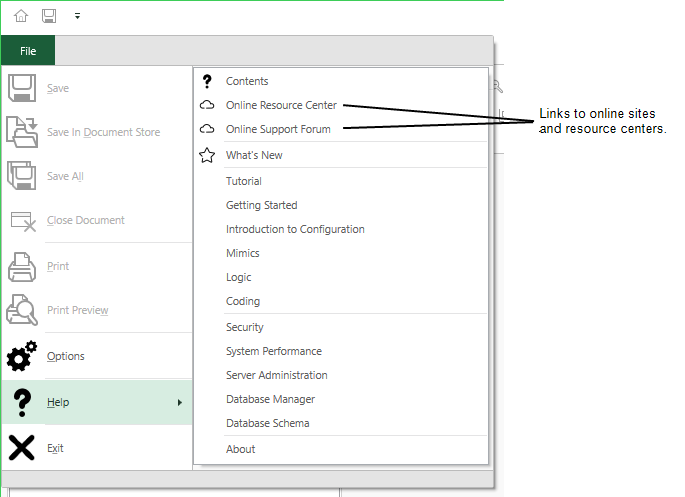Click the cloud icon beside Online Support Forum
This screenshot has height=497, width=685.
point(207,129)
